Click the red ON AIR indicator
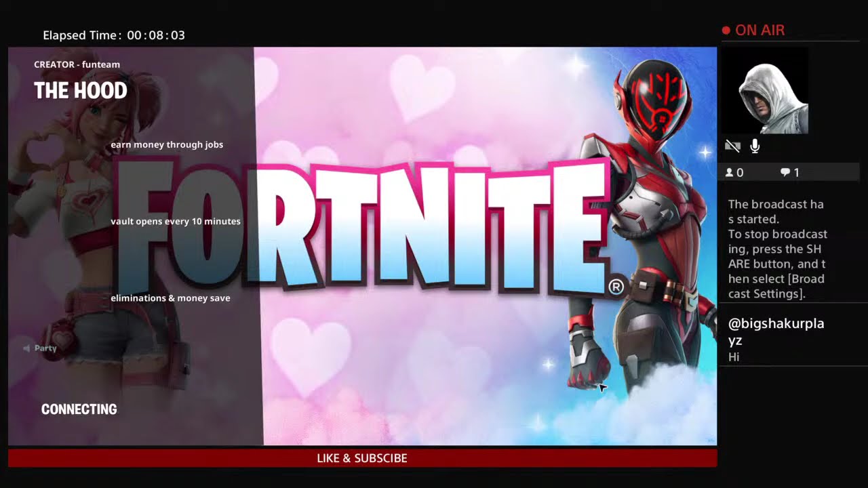 [x=753, y=30]
